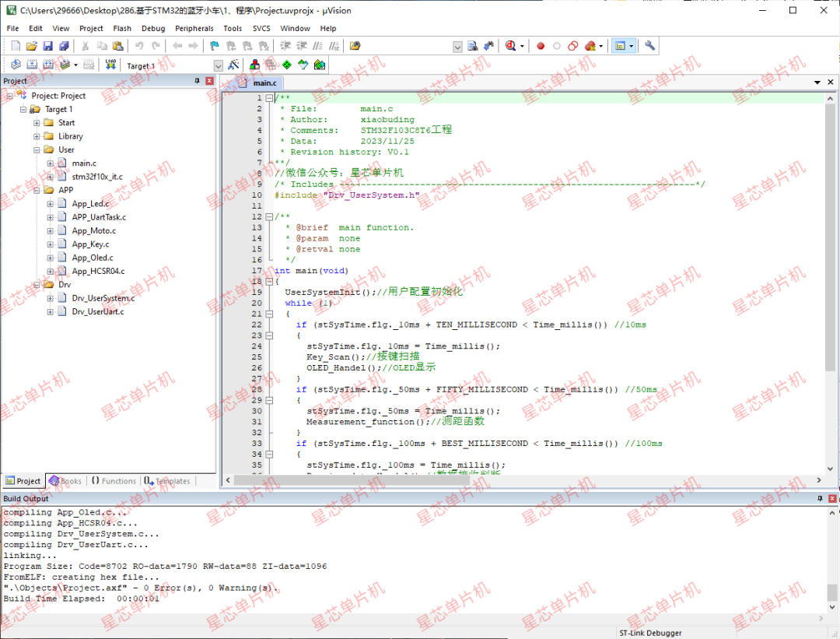Expand the Start folder in project tree

[x=37, y=123]
